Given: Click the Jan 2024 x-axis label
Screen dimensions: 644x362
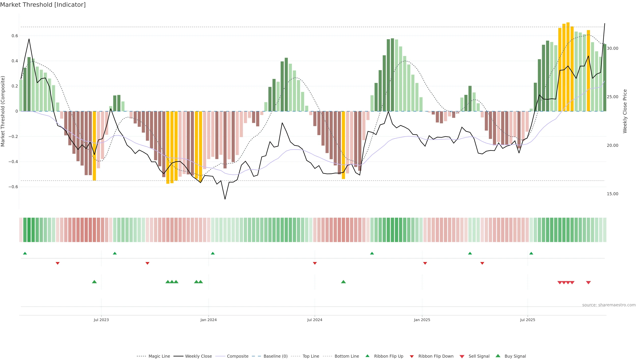Looking at the screenshot, I should [208, 320].
